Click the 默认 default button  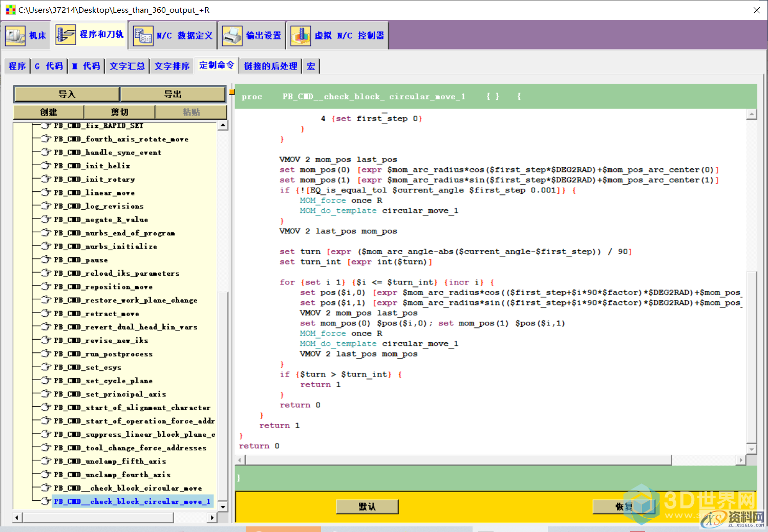[367, 506]
